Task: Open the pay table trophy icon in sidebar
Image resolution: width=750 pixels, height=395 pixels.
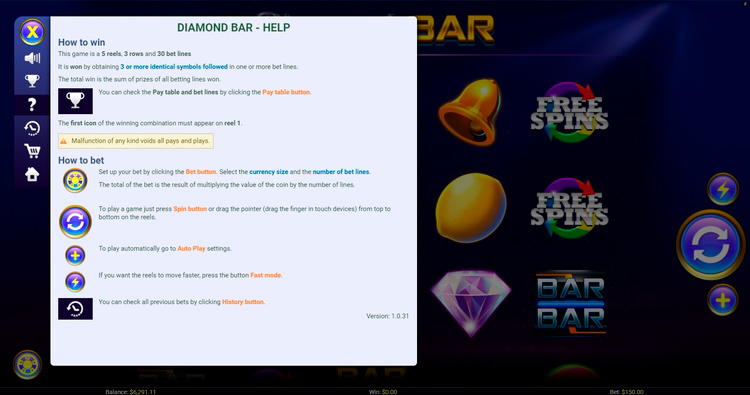Action: pyautogui.click(x=32, y=81)
